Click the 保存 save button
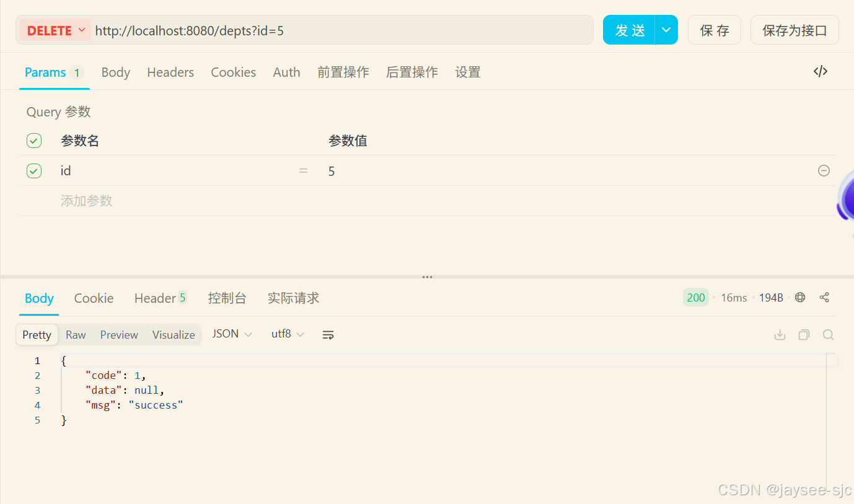The image size is (854, 504). click(715, 30)
